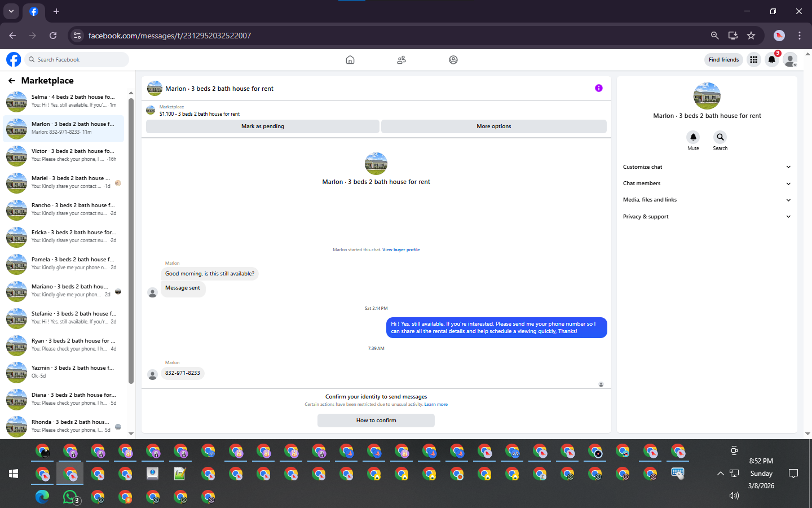Open the Chrome profile avatar icon
Viewport: 812px width, 508px height.
pyautogui.click(x=779, y=36)
